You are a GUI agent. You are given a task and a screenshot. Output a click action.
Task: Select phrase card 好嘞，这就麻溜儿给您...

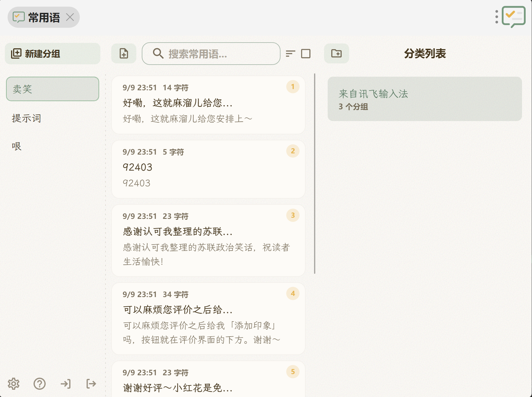[208, 105]
